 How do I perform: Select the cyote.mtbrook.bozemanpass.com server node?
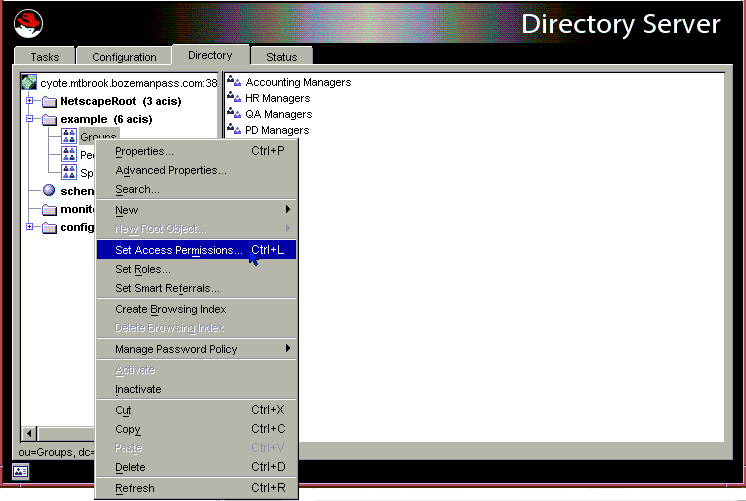coord(128,83)
